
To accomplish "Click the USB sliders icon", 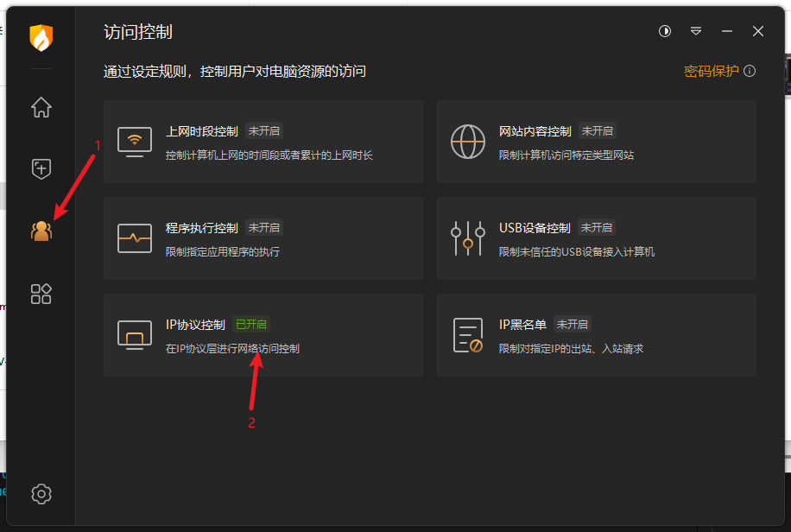I will point(468,238).
